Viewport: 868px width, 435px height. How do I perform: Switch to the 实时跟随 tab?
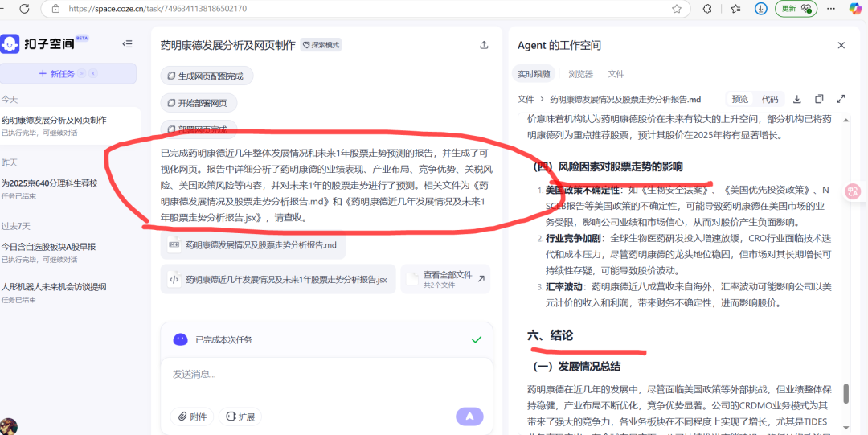click(x=534, y=74)
